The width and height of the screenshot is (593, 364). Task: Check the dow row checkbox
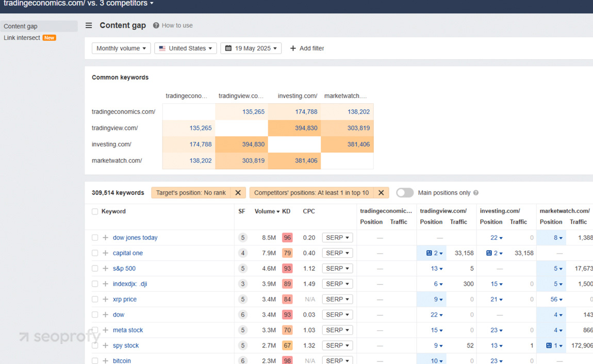coord(95,315)
